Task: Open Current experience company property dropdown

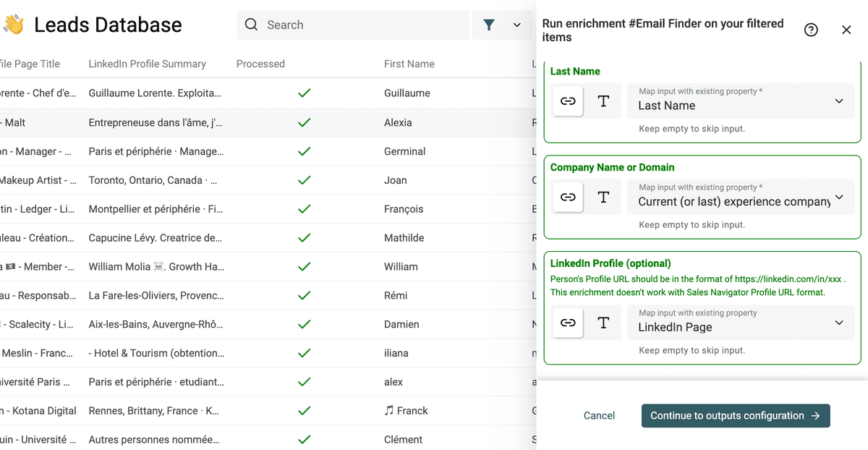Action: (741, 197)
